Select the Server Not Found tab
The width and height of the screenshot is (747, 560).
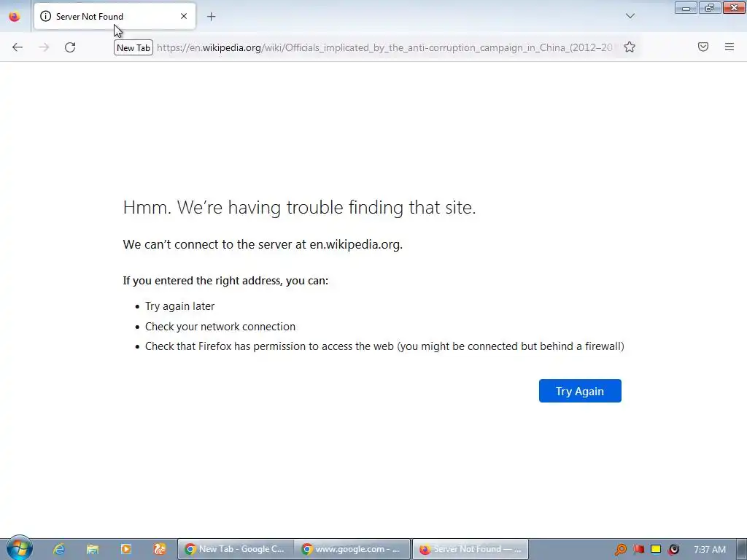coord(115,16)
